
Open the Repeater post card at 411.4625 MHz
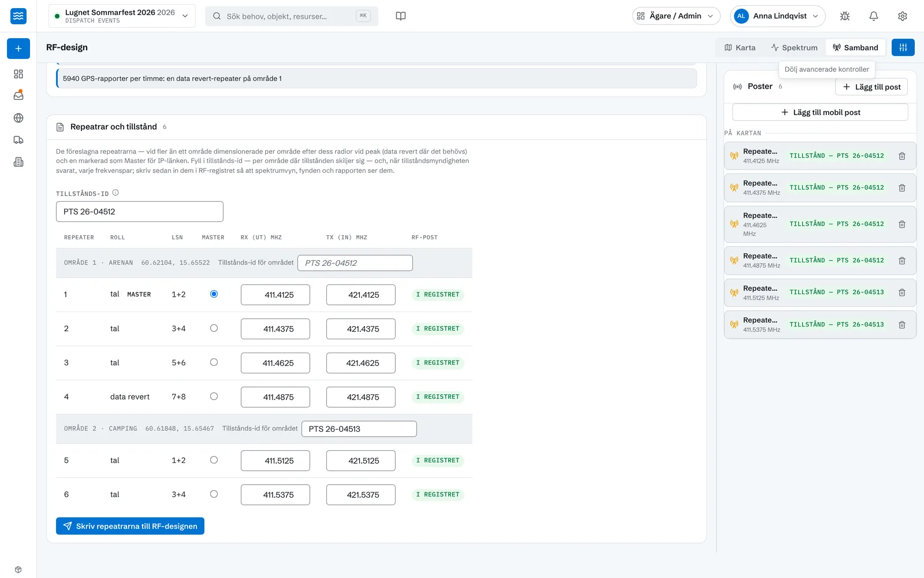pyautogui.click(x=820, y=224)
